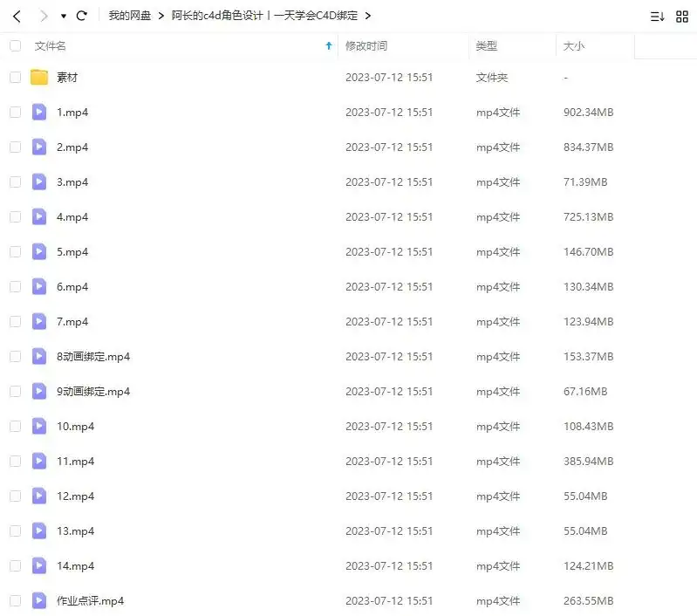This screenshot has height=616, width=697.
Task: Refresh the file list
Action: click(x=81, y=16)
